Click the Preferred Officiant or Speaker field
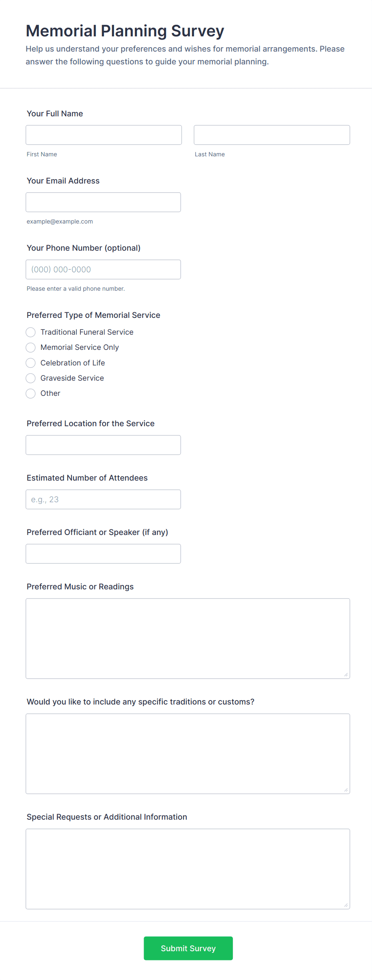 click(103, 554)
